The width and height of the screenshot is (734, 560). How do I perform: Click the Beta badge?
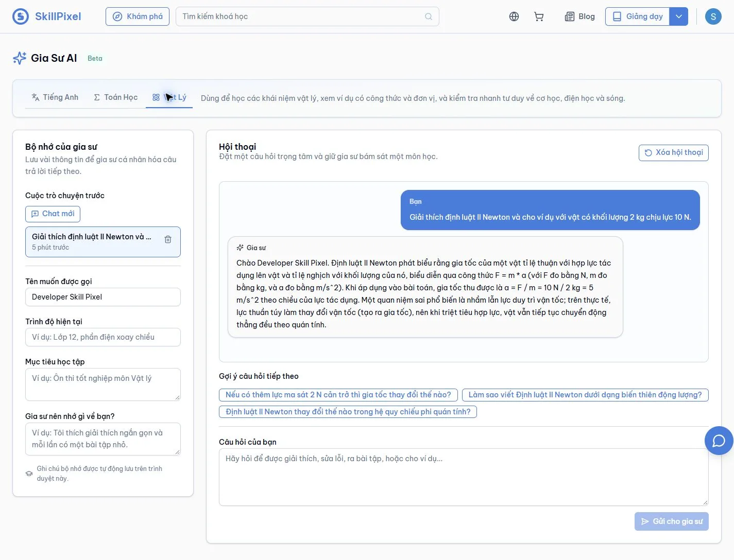pyautogui.click(x=95, y=58)
